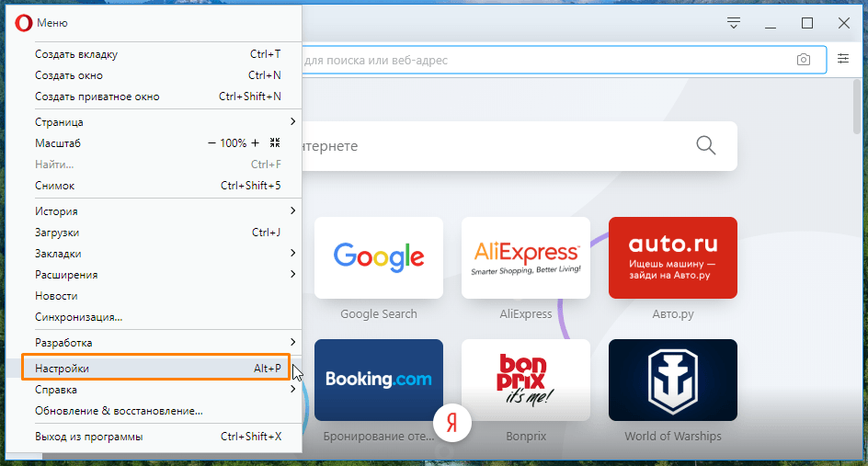This screenshot has width=868, height=466.
Task: Click the Авто.ру tile label
Action: pyautogui.click(x=672, y=313)
